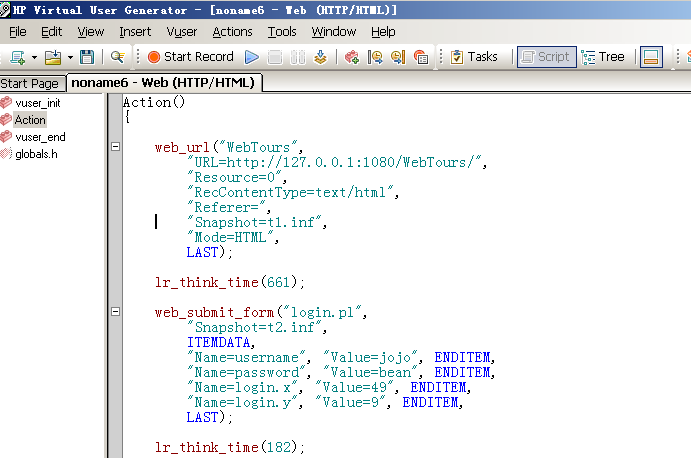
Task: Click the vuser_init brick icon
Action: (6, 103)
